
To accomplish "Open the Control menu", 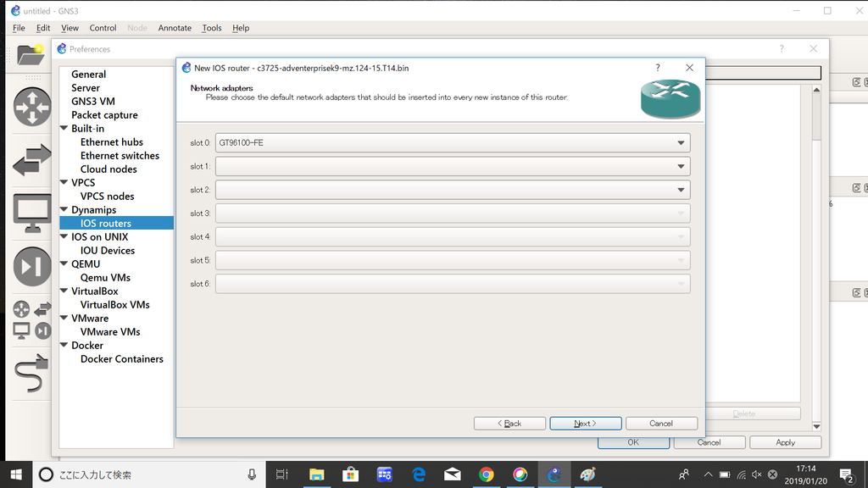I will point(103,28).
